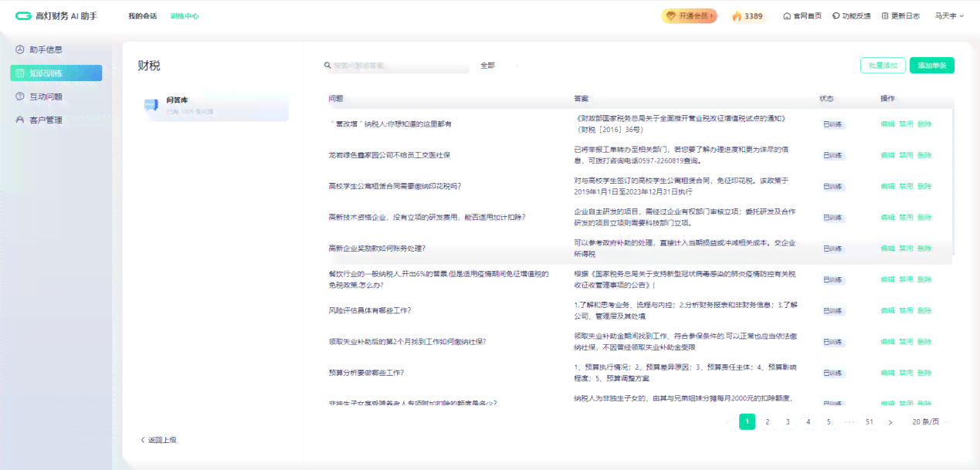Click 删除 for the 营改增 question row
The height and width of the screenshot is (470, 980).
pyautogui.click(x=924, y=123)
